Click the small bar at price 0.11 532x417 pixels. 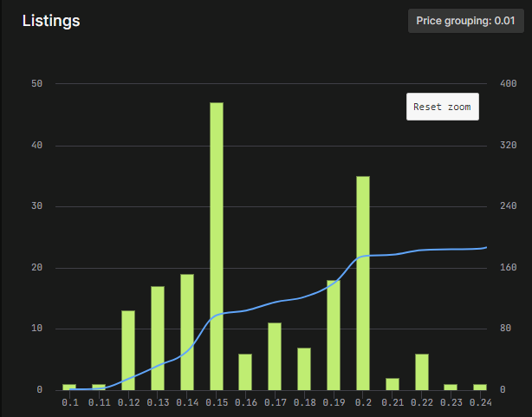99,388
